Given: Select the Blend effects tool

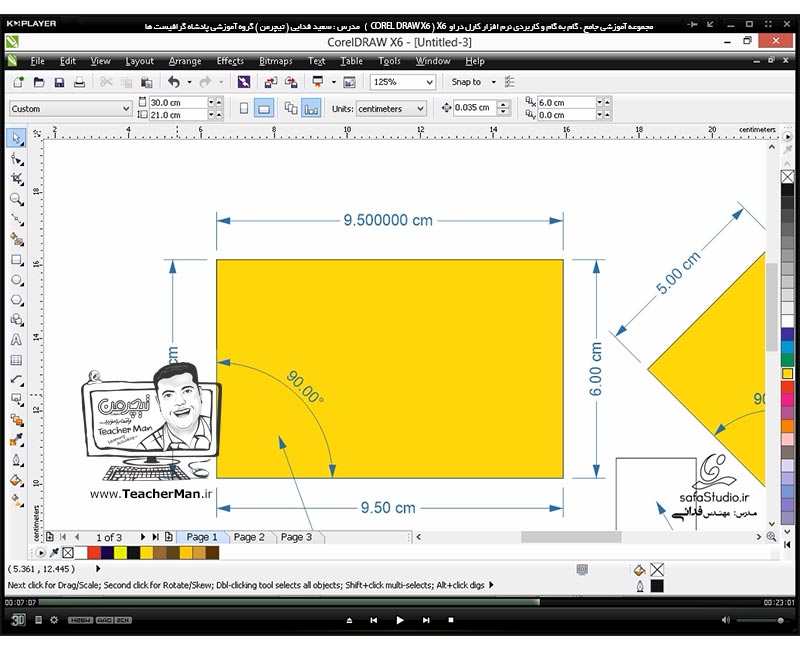Looking at the screenshot, I should (16, 420).
